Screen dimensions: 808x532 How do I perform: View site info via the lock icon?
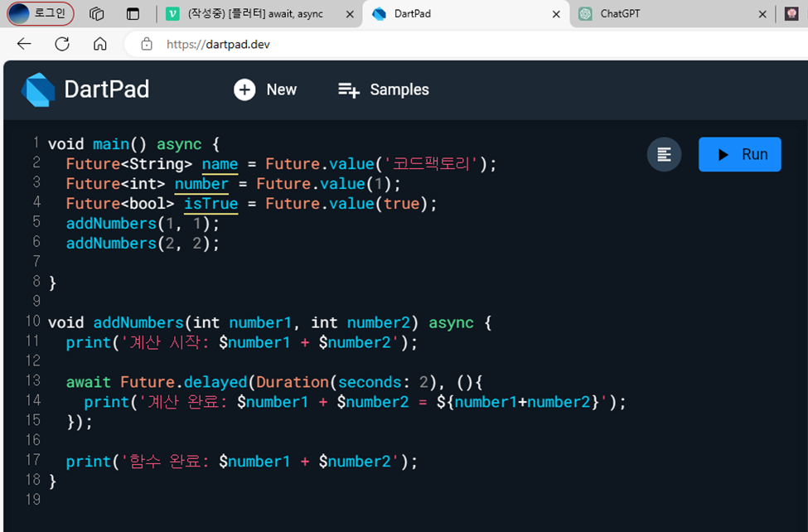[x=147, y=45]
